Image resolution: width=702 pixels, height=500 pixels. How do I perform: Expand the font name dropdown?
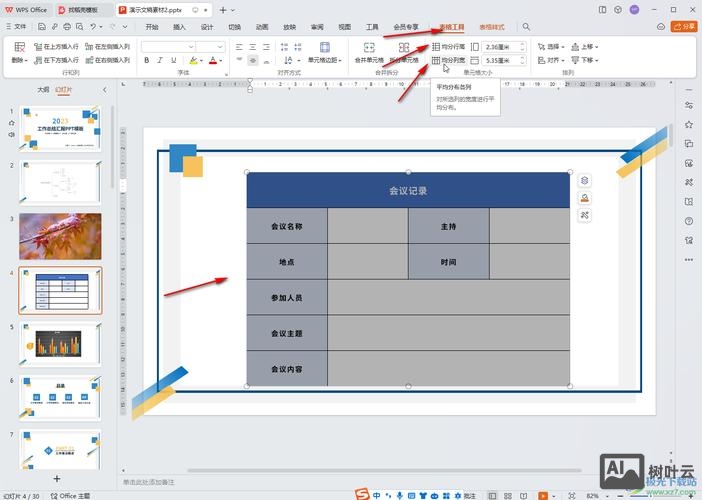coord(189,47)
